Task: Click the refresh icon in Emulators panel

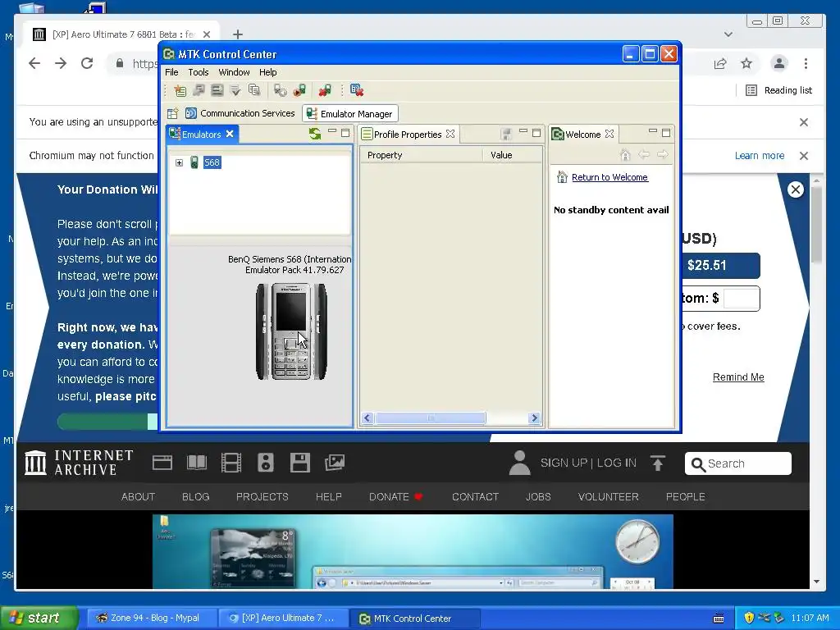Action: (x=315, y=134)
